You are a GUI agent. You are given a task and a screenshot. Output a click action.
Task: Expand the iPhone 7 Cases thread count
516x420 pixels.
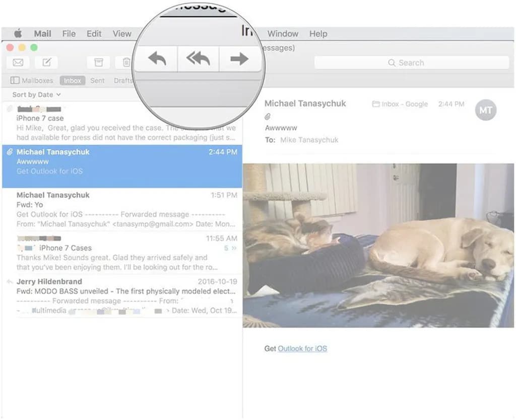point(230,248)
